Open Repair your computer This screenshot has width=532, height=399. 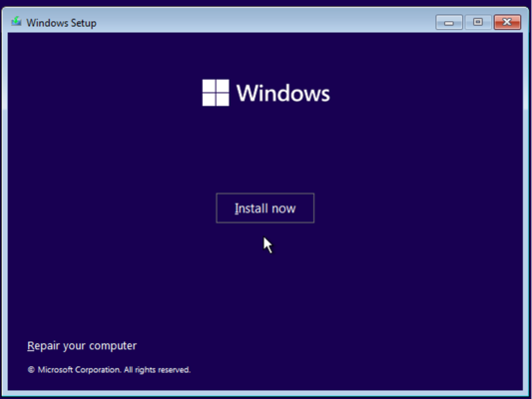pos(82,346)
